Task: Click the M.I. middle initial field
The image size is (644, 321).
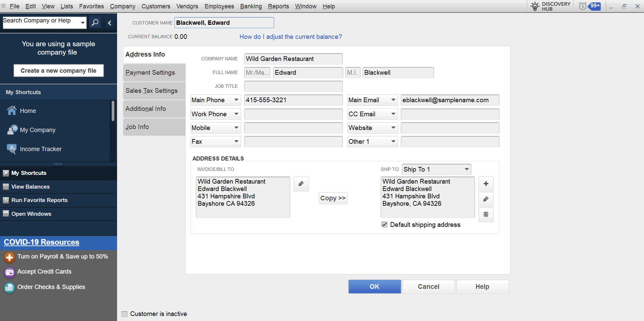Action: click(x=353, y=72)
